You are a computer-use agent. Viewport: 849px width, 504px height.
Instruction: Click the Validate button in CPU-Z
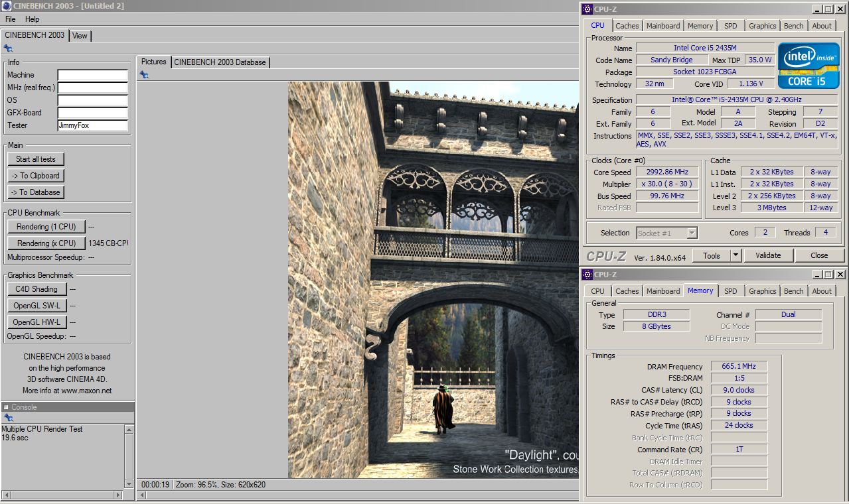pyautogui.click(x=768, y=255)
